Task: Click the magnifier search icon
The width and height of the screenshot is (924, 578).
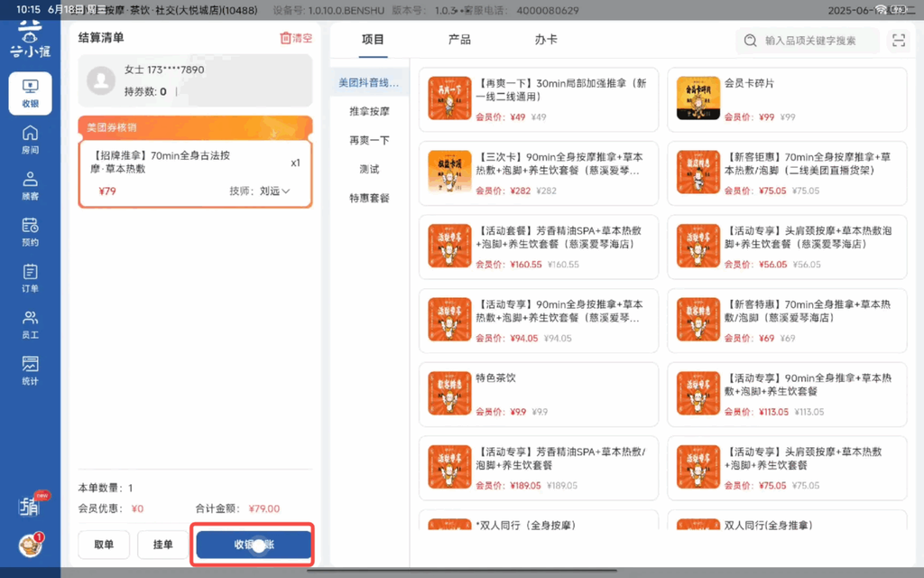Action: point(750,40)
